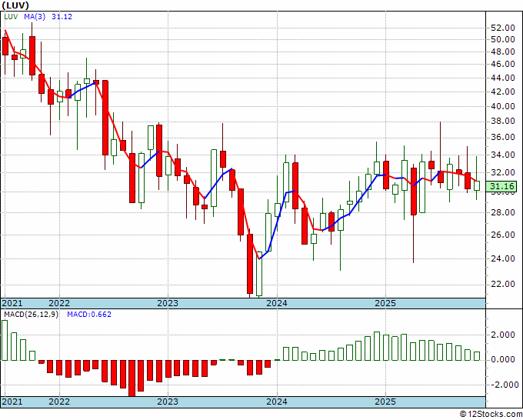Click 2025 on the MACD panel time axis
Image resolution: width=523 pixels, height=420 pixels.
tap(385, 402)
